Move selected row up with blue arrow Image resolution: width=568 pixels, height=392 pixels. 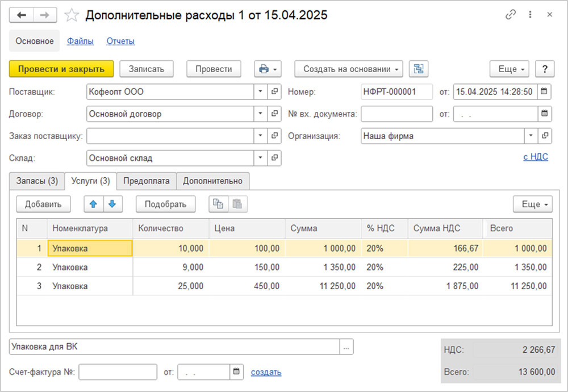tap(94, 204)
